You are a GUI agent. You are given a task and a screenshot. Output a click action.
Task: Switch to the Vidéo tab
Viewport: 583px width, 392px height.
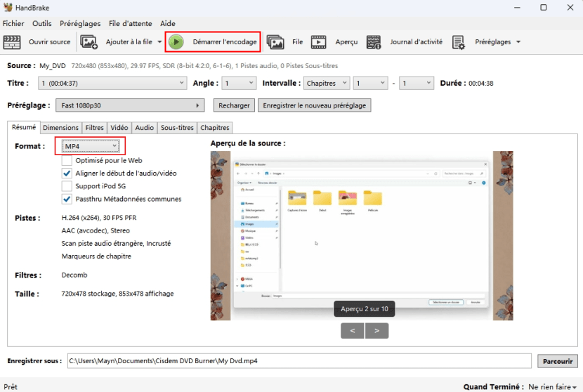tap(119, 128)
